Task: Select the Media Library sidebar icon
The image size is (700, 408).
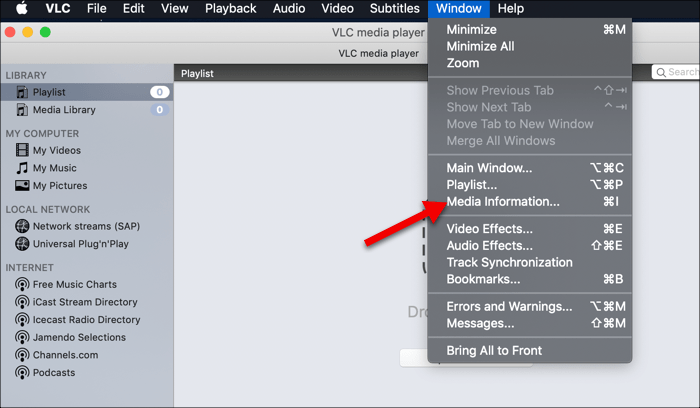Action: 22,110
